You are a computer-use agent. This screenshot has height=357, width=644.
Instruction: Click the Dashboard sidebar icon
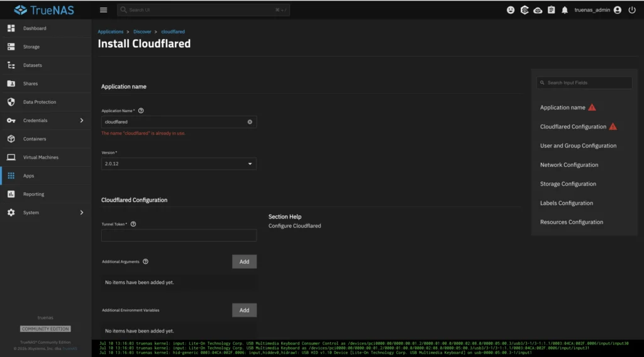point(11,28)
